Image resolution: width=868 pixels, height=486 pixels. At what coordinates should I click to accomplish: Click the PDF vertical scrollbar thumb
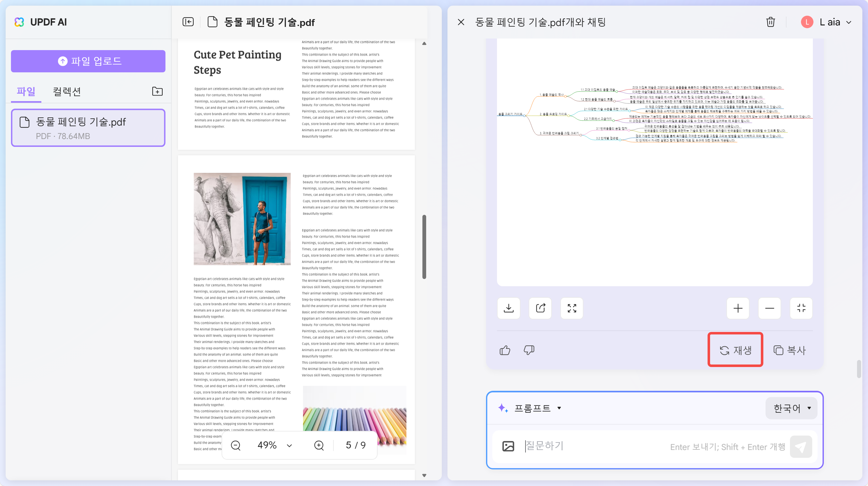pos(424,247)
